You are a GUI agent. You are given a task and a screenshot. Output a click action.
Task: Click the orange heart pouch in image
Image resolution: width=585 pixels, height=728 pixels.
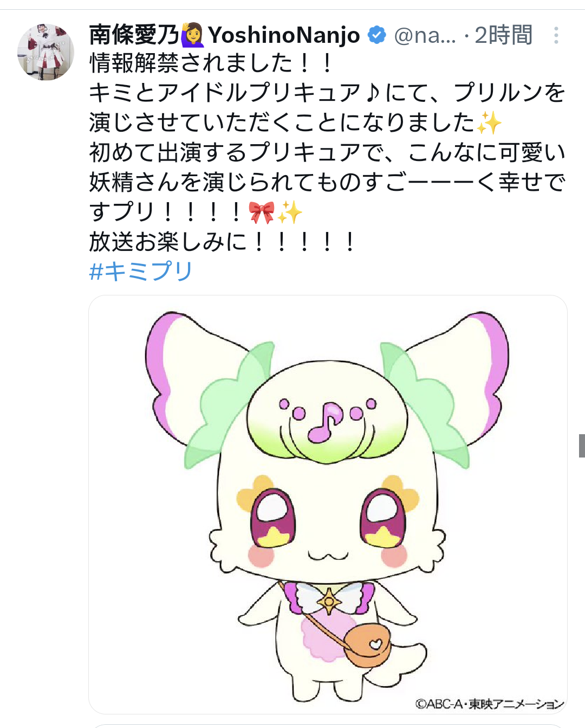[x=367, y=645]
